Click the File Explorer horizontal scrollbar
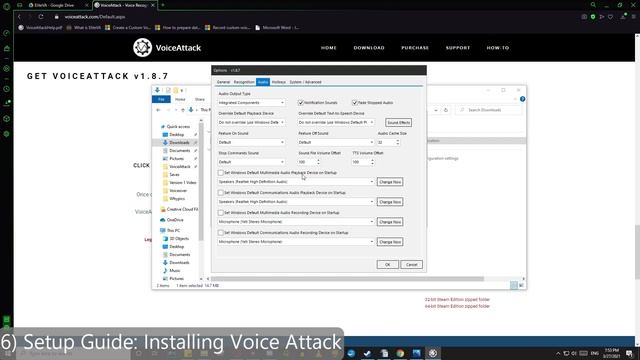The width and height of the screenshot is (640, 360). coord(347,279)
